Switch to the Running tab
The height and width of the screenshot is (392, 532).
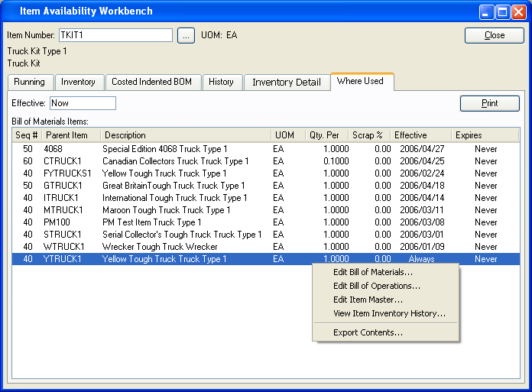click(29, 82)
